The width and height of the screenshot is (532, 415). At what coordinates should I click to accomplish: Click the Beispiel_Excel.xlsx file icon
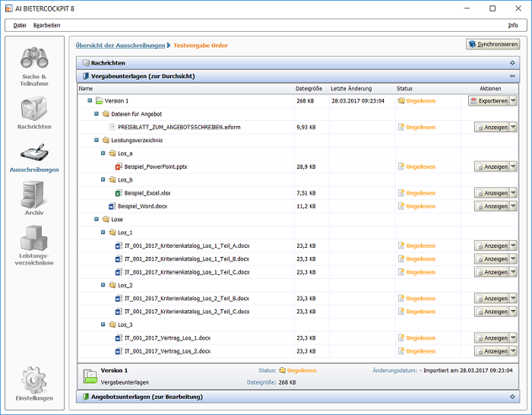click(x=119, y=193)
